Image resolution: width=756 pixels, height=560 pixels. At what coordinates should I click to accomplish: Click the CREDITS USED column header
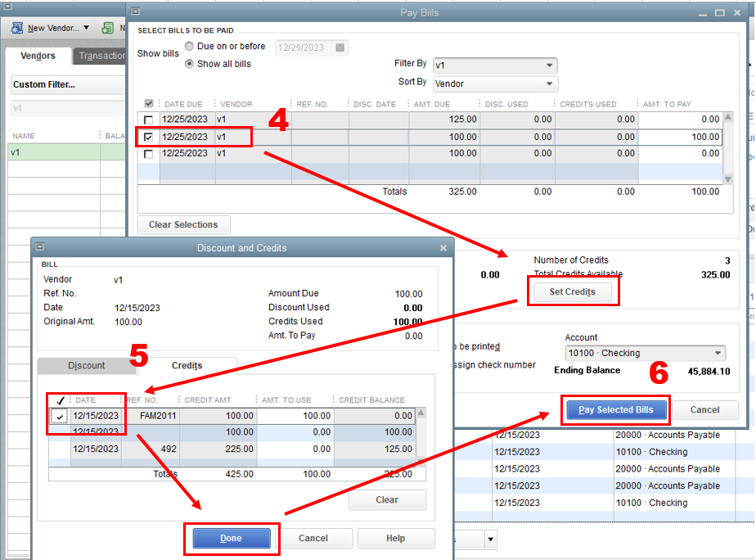587,104
